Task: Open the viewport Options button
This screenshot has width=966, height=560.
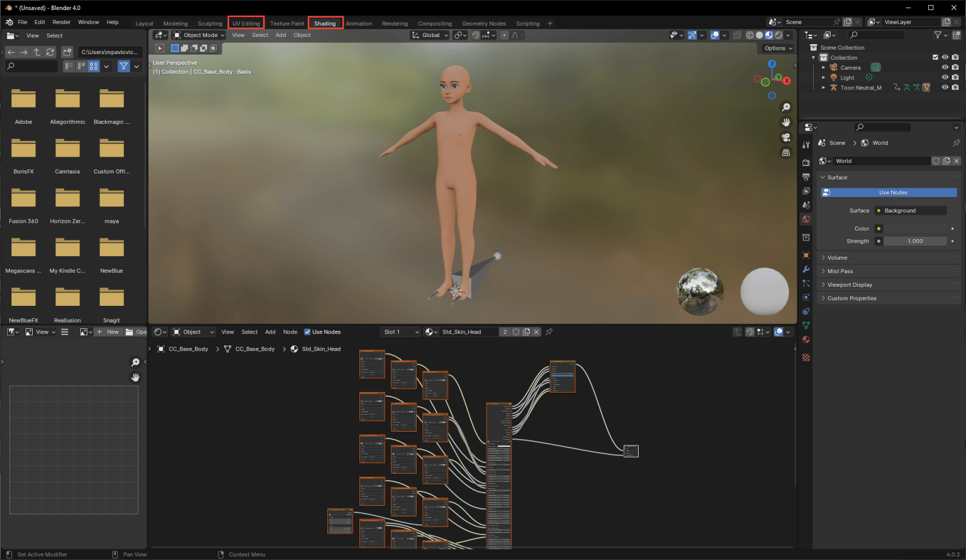Action: point(778,48)
